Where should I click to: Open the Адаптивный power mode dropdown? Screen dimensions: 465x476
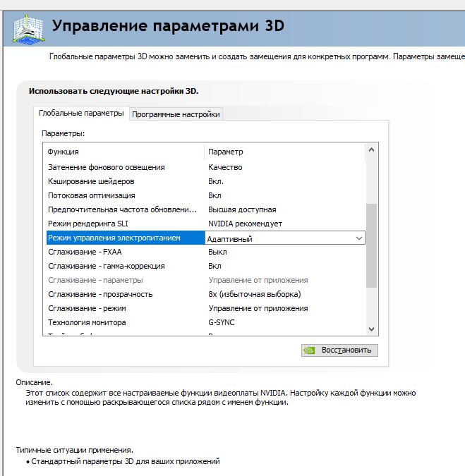click(x=359, y=238)
